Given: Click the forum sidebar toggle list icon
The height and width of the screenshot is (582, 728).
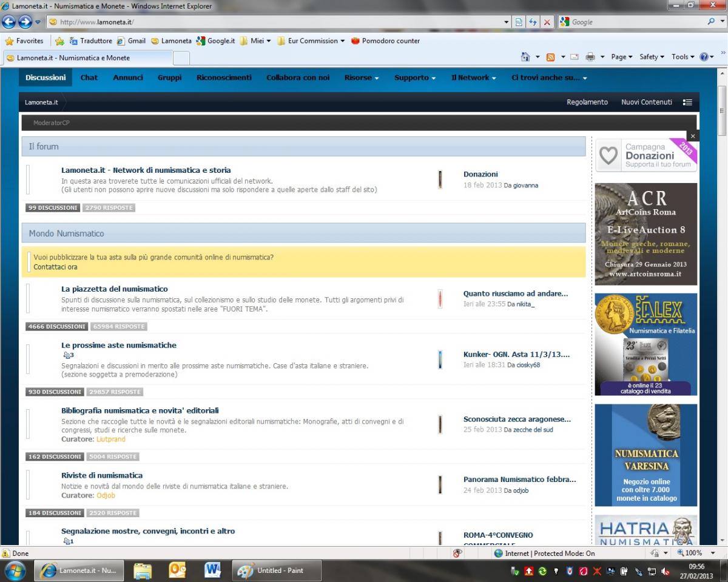Looking at the screenshot, I should pos(687,102).
